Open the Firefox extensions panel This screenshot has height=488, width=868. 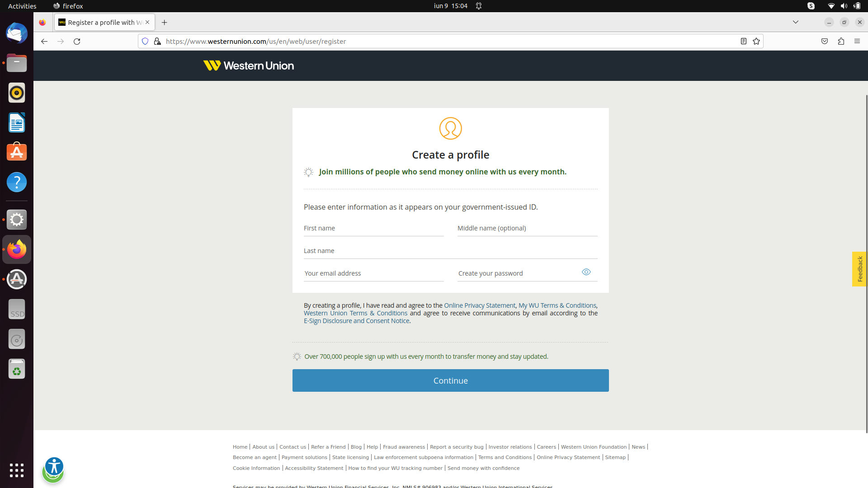click(841, 41)
